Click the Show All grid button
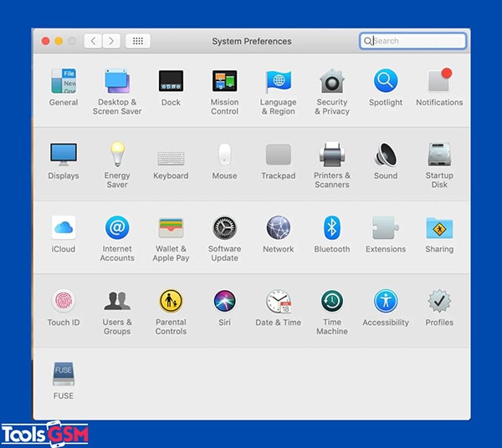Screen dimensions: 502x448 coord(138,41)
